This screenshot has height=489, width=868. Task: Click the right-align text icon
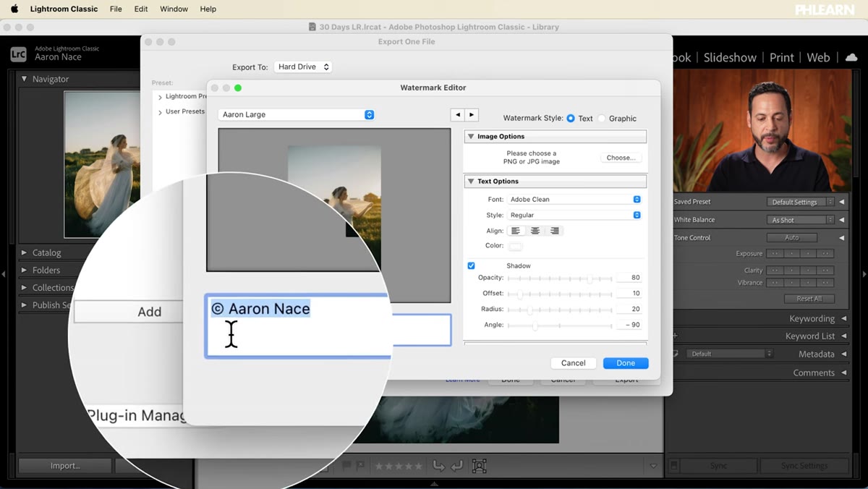555,231
